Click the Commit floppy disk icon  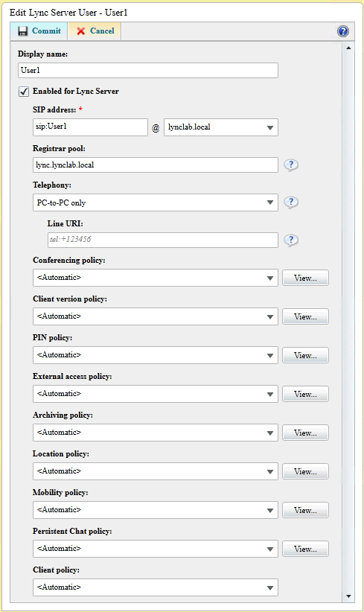23,31
